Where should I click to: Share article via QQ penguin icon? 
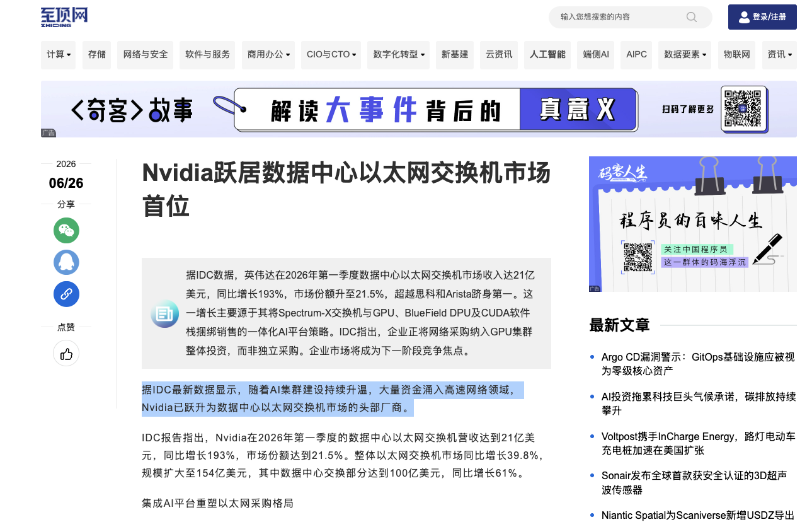[66, 262]
